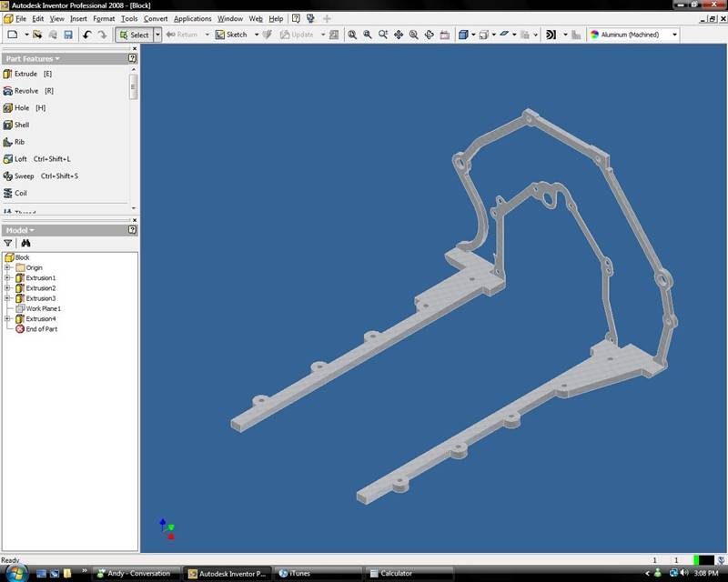
Task: Choose the Hole feature tool
Action: [22, 108]
